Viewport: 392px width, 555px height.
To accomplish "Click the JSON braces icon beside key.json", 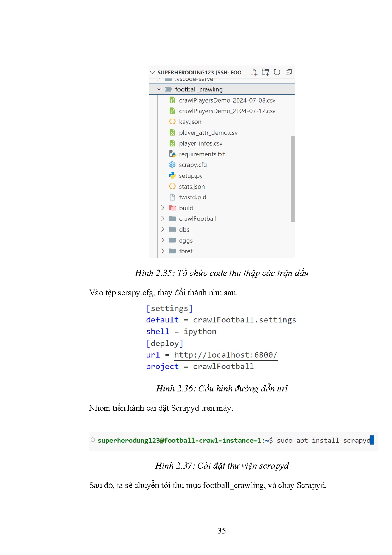I will [x=172, y=122].
